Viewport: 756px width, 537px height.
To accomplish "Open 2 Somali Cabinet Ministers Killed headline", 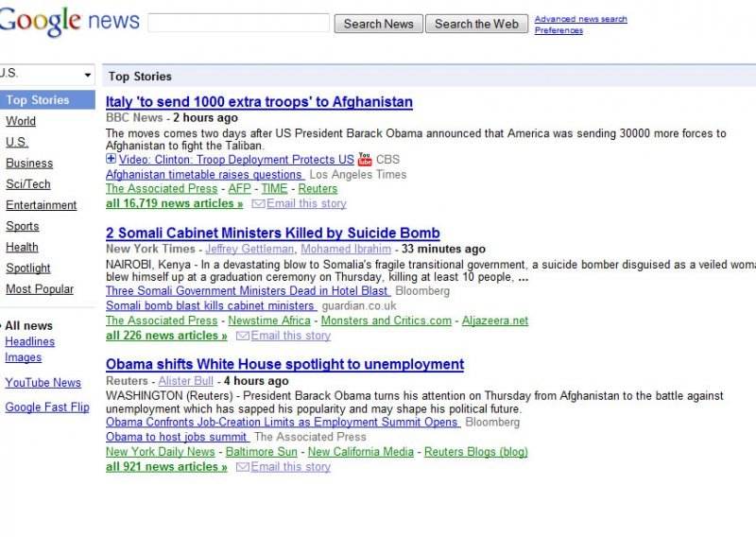I will (272, 233).
